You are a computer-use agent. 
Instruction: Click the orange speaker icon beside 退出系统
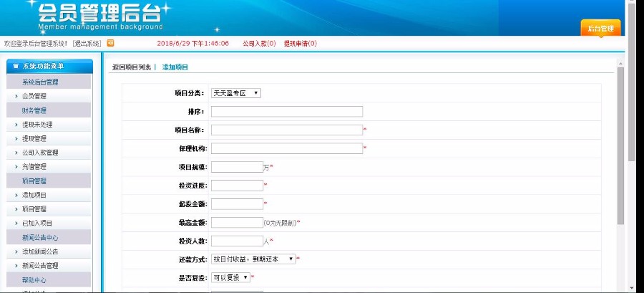(110, 43)
